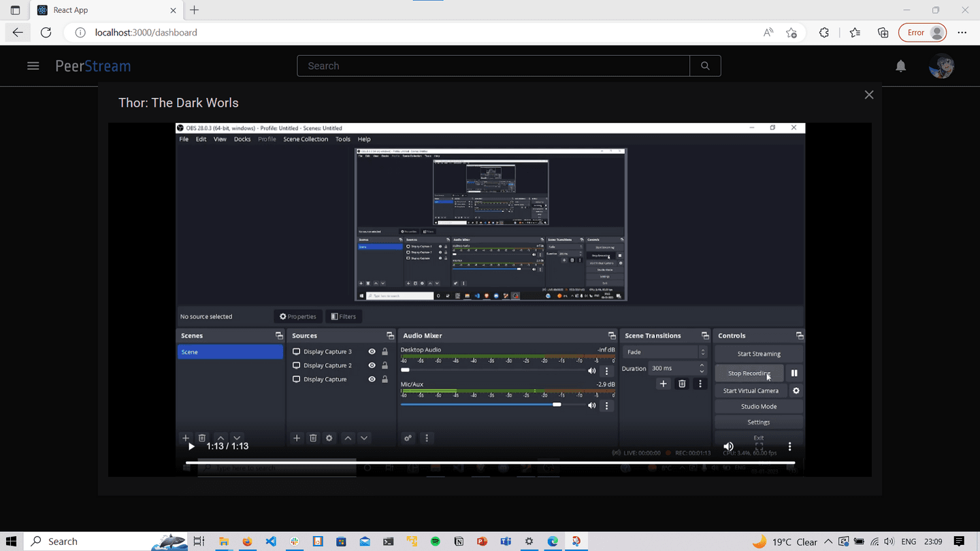This screenshot has height=551, width=980.
Task: Open user profile avatar menu
Action: (941, 66)
